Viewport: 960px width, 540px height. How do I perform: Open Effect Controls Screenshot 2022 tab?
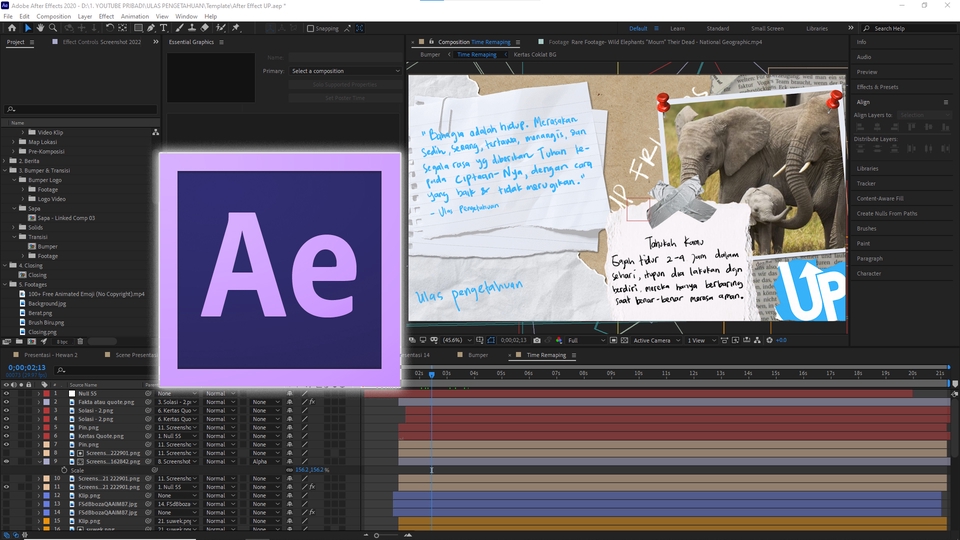click(102, 42)
